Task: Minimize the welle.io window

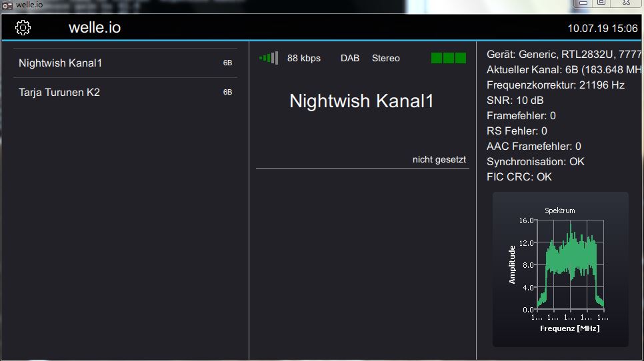Action: pos(582,4)
